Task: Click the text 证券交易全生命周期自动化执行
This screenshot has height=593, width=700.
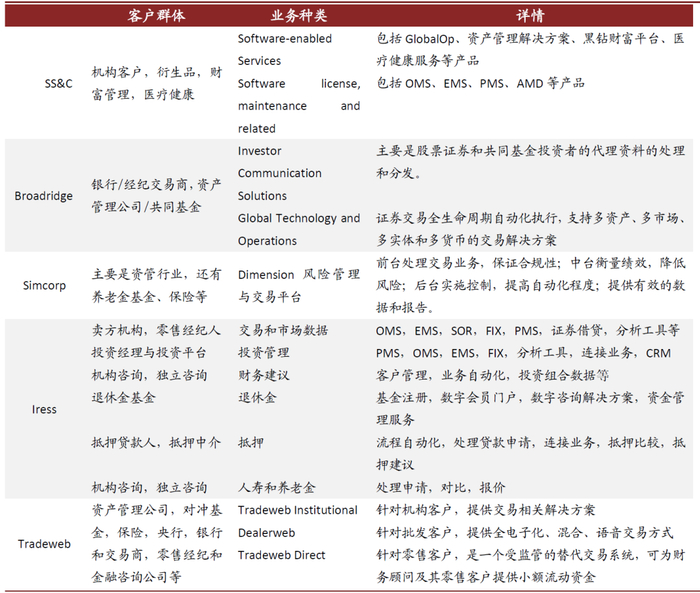Action: 530,229
